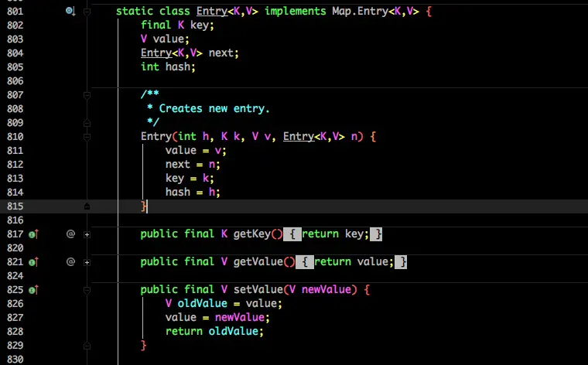Collapse the Entry class fold marker on line 801
This screenshot has width=588, height=365.
pos(87,12)
